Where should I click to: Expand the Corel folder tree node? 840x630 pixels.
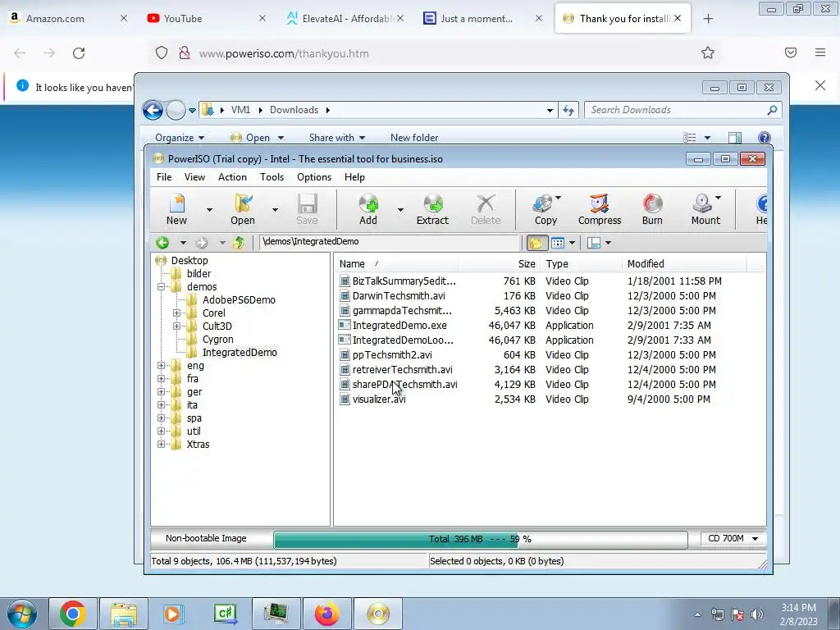(176, 313)
